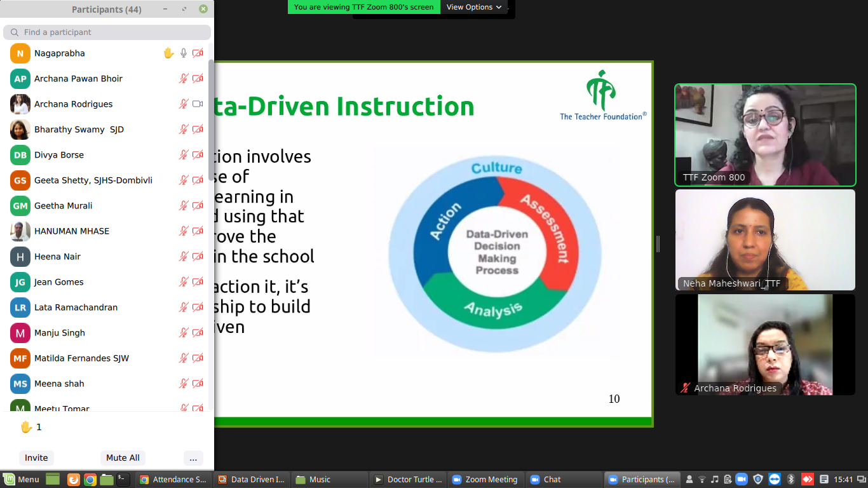868x488 pixels.
Task: Click the Zoom icon in system tray
Action: (741, 479)
